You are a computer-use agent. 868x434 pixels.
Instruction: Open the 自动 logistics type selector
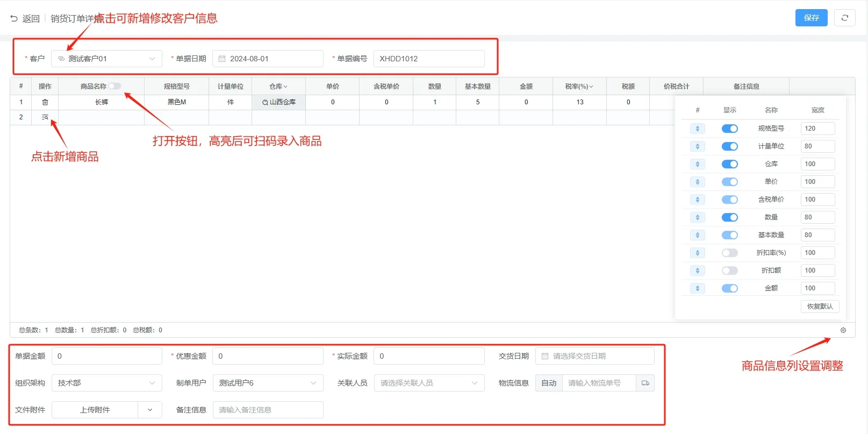[549, 383]
